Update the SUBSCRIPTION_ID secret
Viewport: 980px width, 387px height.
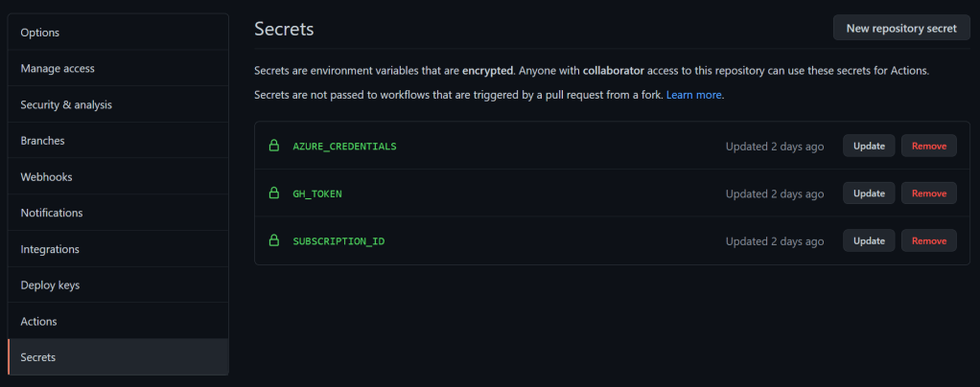click(x=869, y=240)
